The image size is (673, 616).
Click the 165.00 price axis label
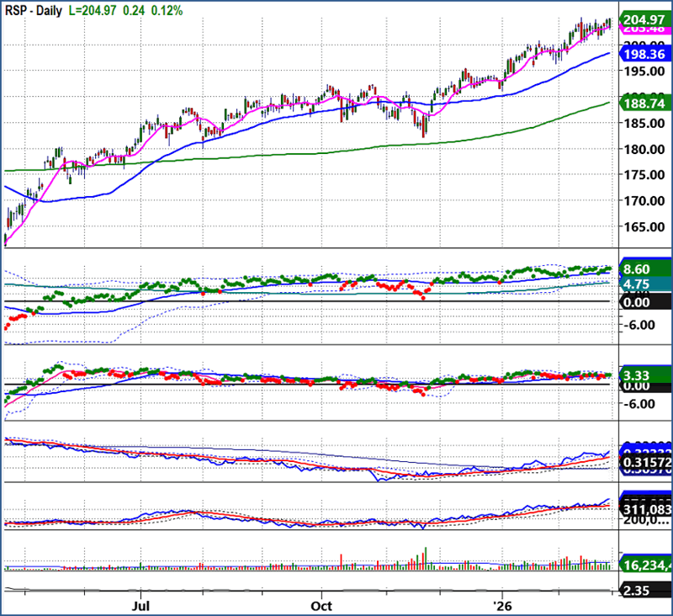(x=644, y=227)
